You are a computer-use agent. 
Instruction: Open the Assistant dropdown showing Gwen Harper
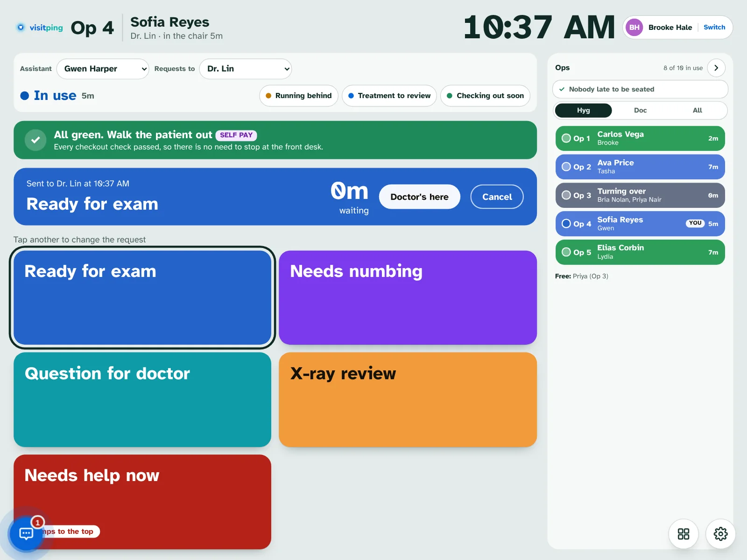tap(103, 69)
